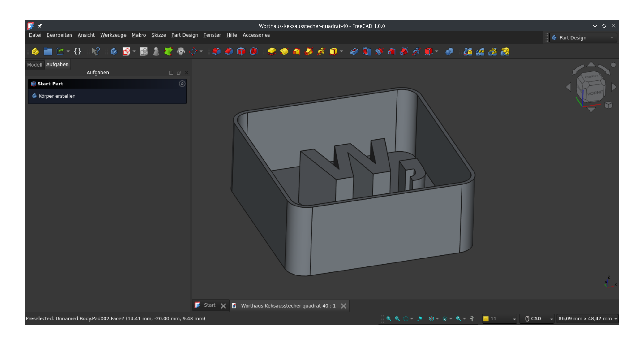Click the left rotate arrow of navigation cube
Image resolution: width=644 pixels, height=355 pixels.
click(578, 69)
